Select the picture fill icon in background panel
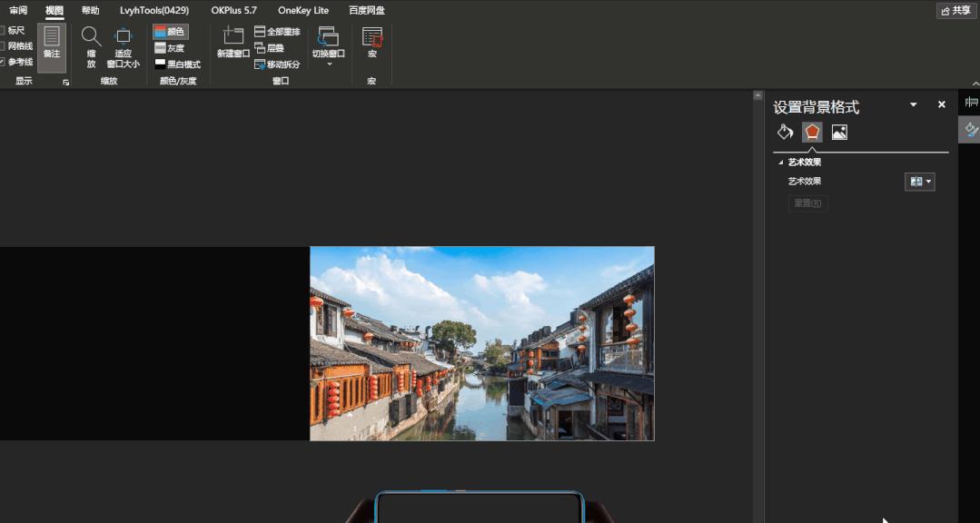 pyautogui.click(x=839, y=132)
